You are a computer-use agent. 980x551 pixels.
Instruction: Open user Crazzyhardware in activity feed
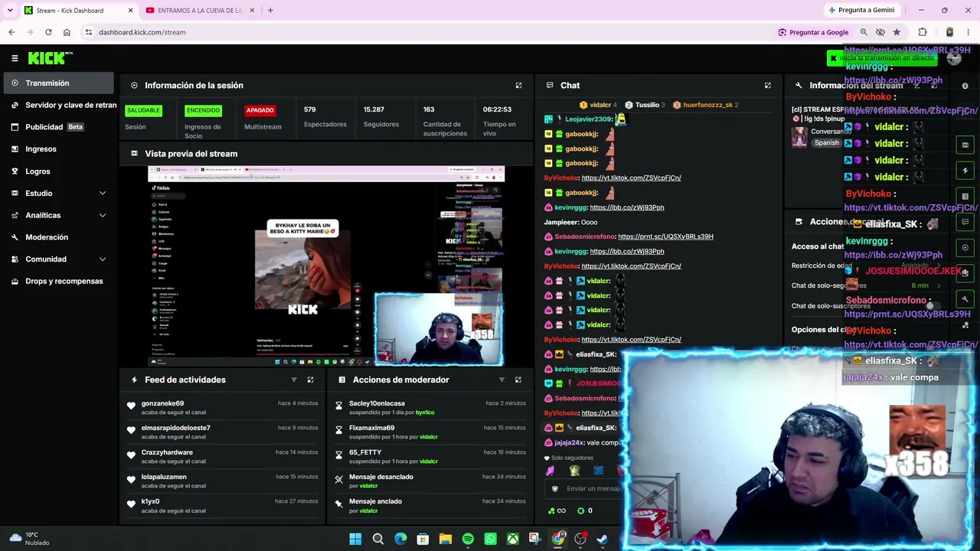(167, 452)
